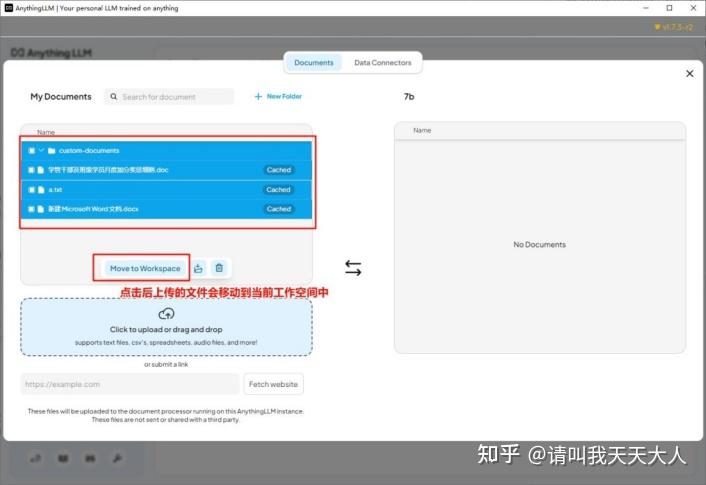Click the upload or drag and drop area
706x485 pixels.
point(166,327)
